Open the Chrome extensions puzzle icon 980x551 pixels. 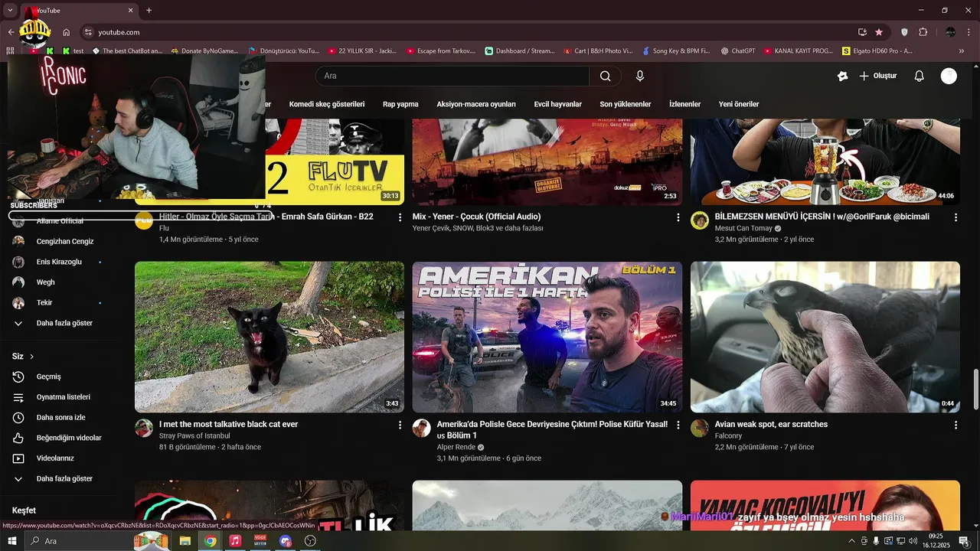923,32
